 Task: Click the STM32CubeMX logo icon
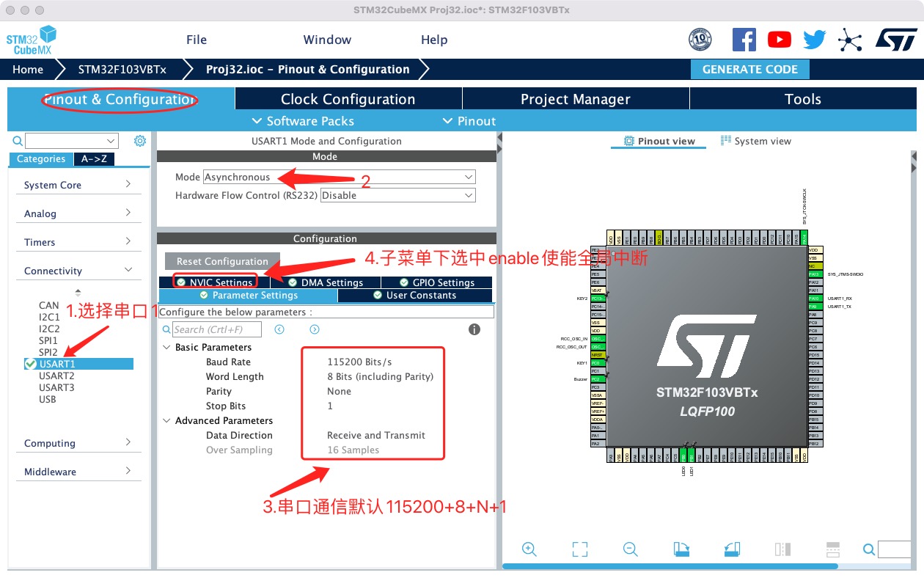click(32, 40)
